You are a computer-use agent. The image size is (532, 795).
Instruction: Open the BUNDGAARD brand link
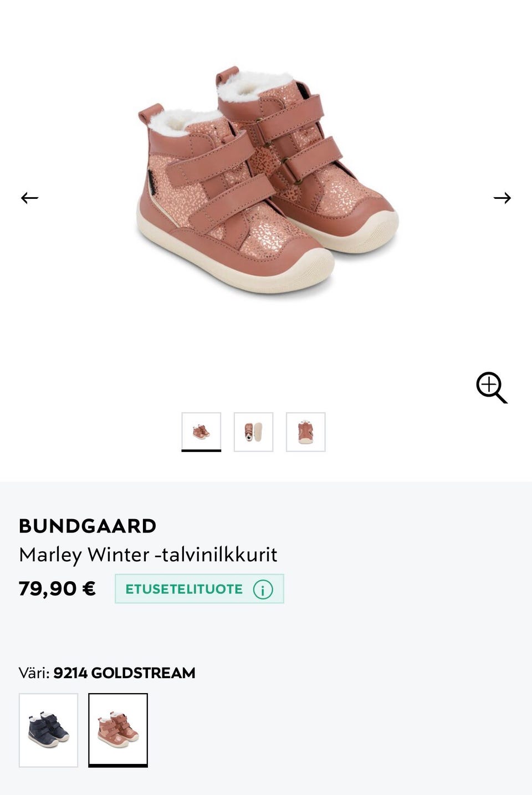88,526
